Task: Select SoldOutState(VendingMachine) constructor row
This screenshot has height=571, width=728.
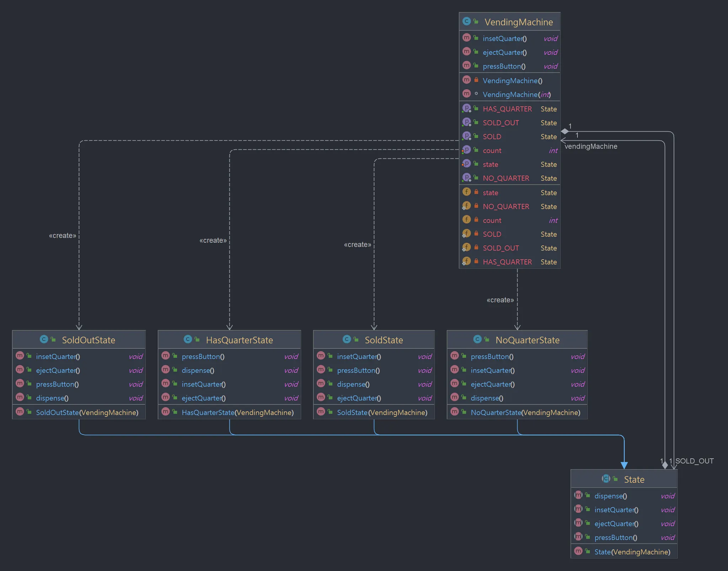Action: [x=87, y=412]
